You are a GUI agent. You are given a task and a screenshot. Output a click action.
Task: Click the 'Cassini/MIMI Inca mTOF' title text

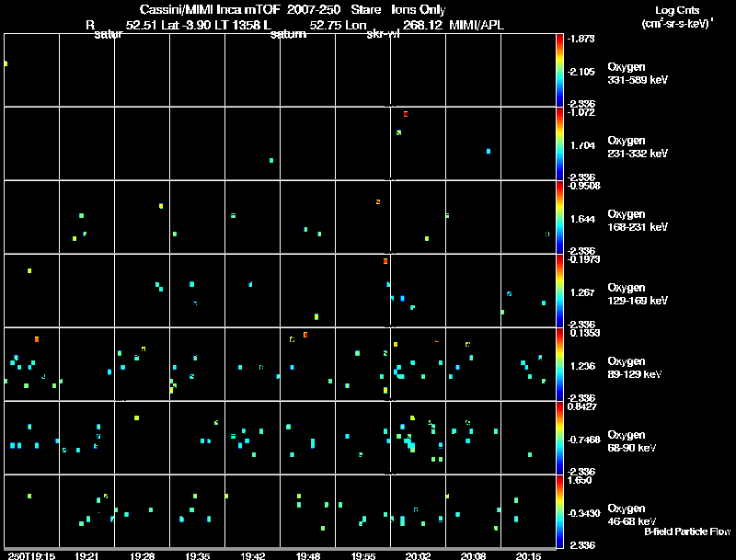[210, 9]
